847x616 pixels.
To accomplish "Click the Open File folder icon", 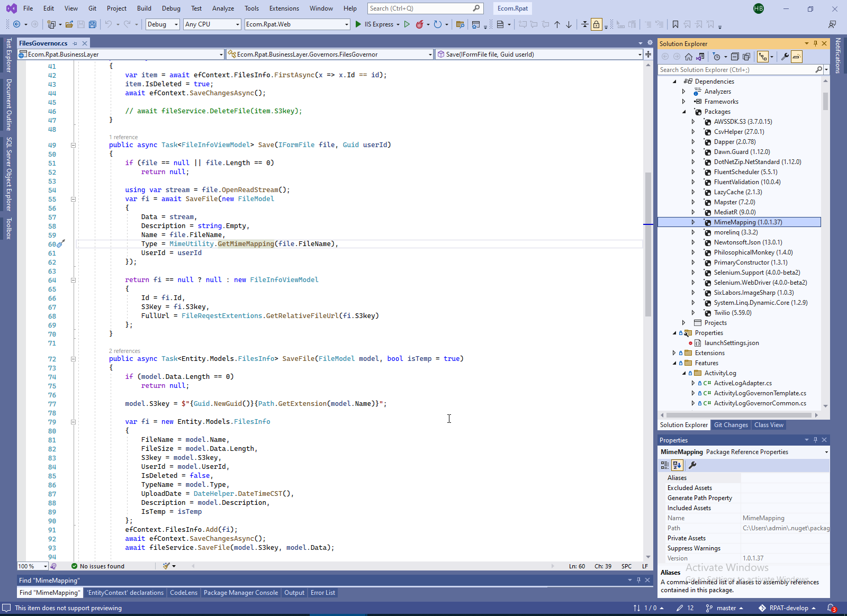I will (69, 24).
